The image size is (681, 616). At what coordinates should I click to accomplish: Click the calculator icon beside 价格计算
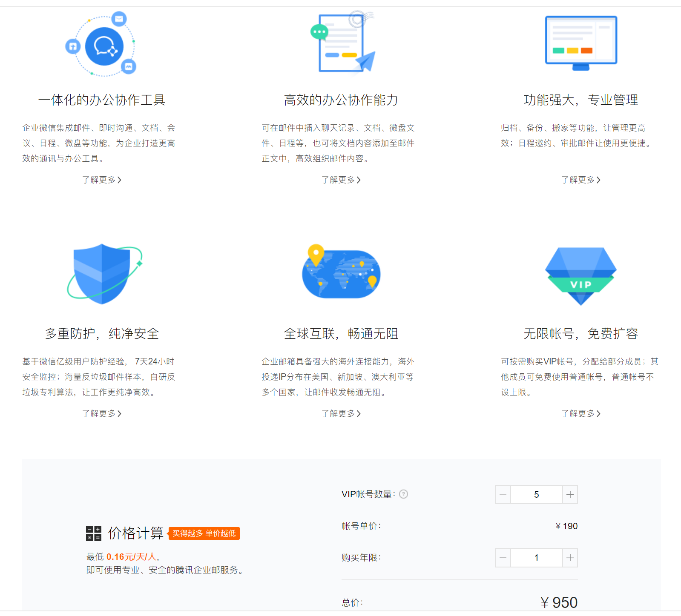tap(94, 533)
